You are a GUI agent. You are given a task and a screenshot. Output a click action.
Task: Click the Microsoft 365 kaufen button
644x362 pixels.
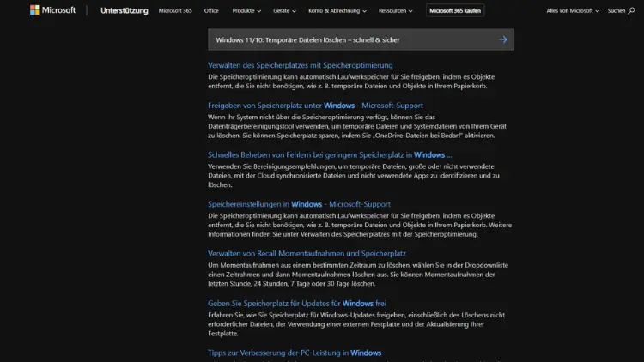click(455, 10)
